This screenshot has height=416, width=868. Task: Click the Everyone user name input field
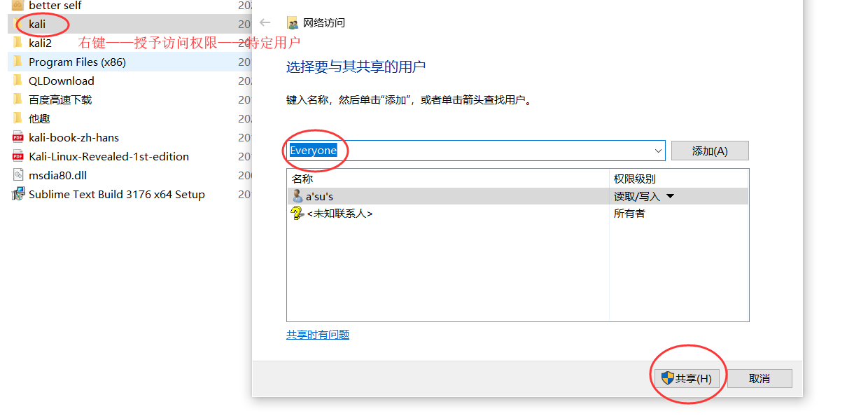475,151
